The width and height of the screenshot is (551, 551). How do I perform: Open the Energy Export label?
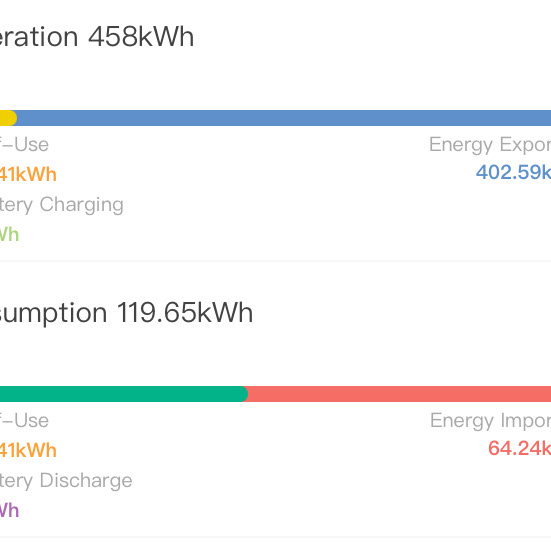click(x=490, y=144)
